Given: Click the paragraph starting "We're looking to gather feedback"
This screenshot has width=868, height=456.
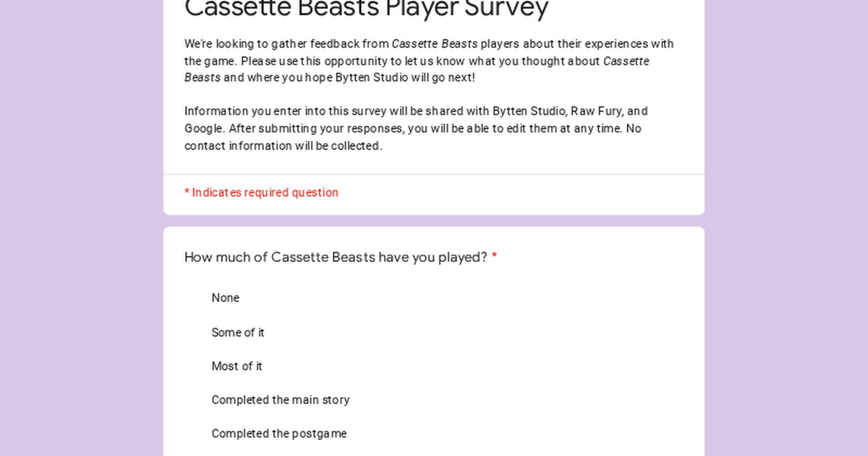Looking at the screenshot, I should point(429,61).
